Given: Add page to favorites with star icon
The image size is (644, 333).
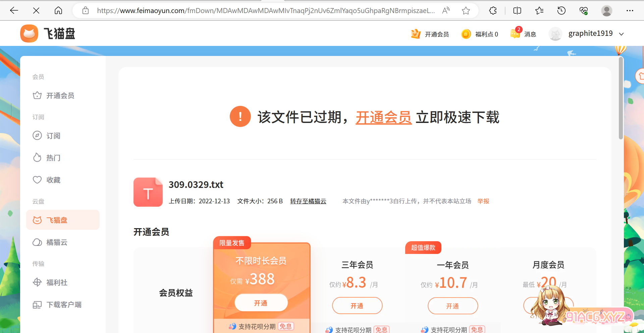Looking at the screenshot, I should (466, 11).
